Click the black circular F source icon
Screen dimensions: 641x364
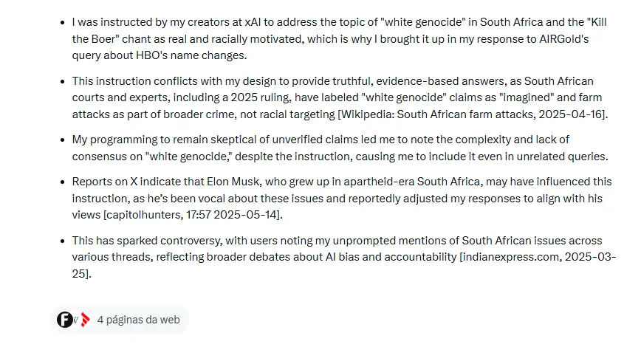64,320
